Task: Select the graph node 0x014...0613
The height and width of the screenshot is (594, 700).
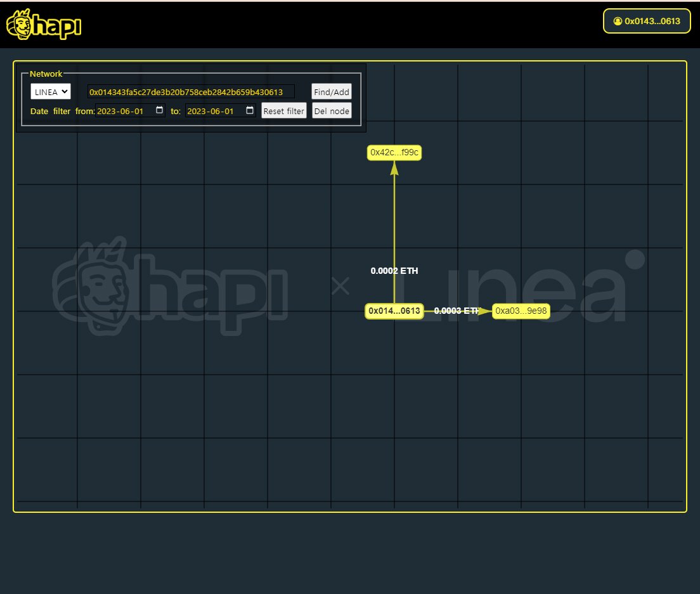Action: pos(394,311)
